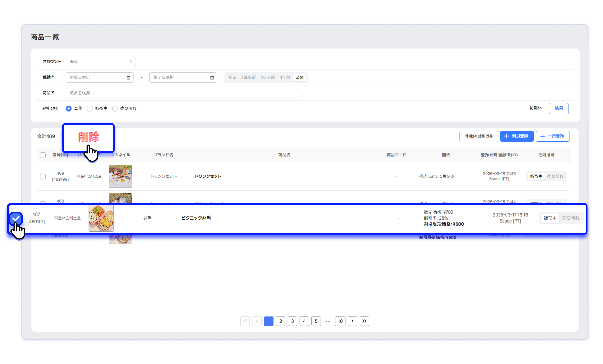This screenshot has width=603, height=364.
Task: Click the 検索 button
Action: tap(558, 108)
